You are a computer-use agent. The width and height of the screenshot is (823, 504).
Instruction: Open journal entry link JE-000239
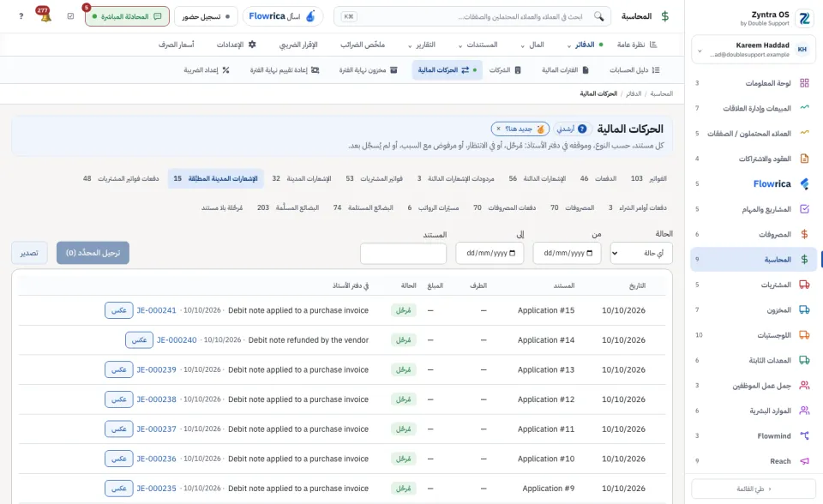(x=156, y=369)
